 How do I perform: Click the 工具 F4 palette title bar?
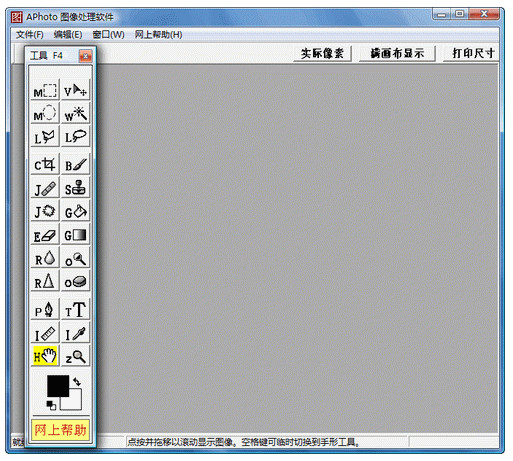(x=53, y=56)
